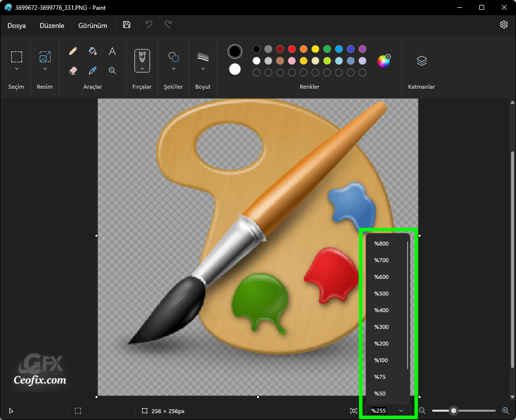Click the zoom in magnifier
The height and width of the screenshot is (420, 516).
pos(506,411)
